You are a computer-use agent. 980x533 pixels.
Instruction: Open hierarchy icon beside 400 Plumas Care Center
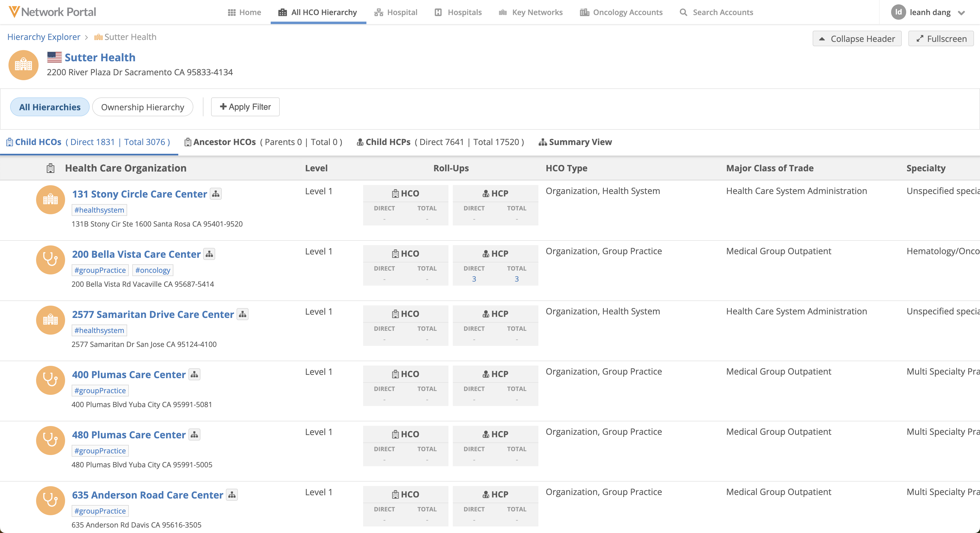(x=194, y=374)
